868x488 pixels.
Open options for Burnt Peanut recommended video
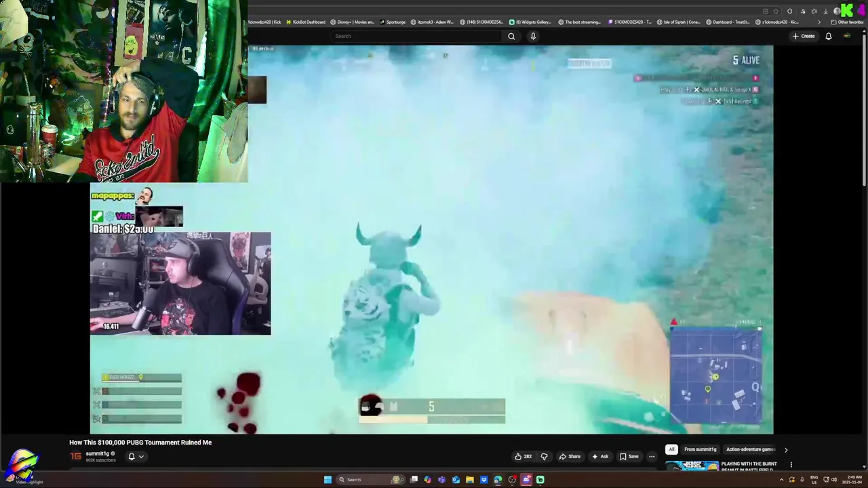(791, 465)
